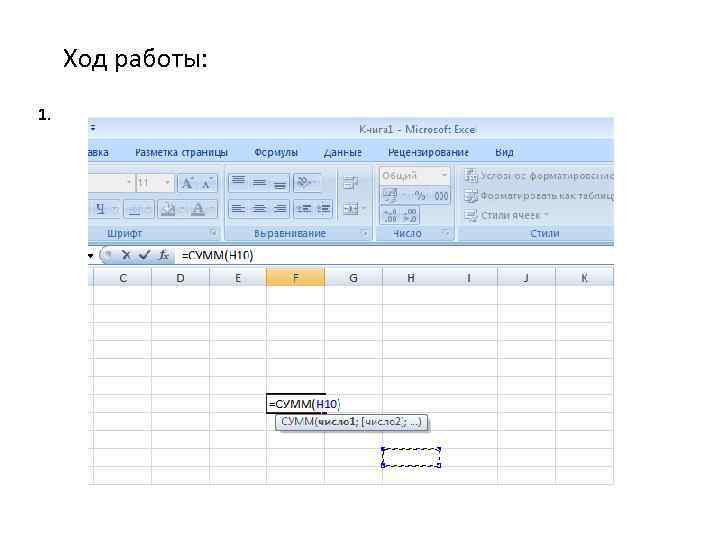720x540 pixels.
Task: Align cell text left
Action: point(238,209)
